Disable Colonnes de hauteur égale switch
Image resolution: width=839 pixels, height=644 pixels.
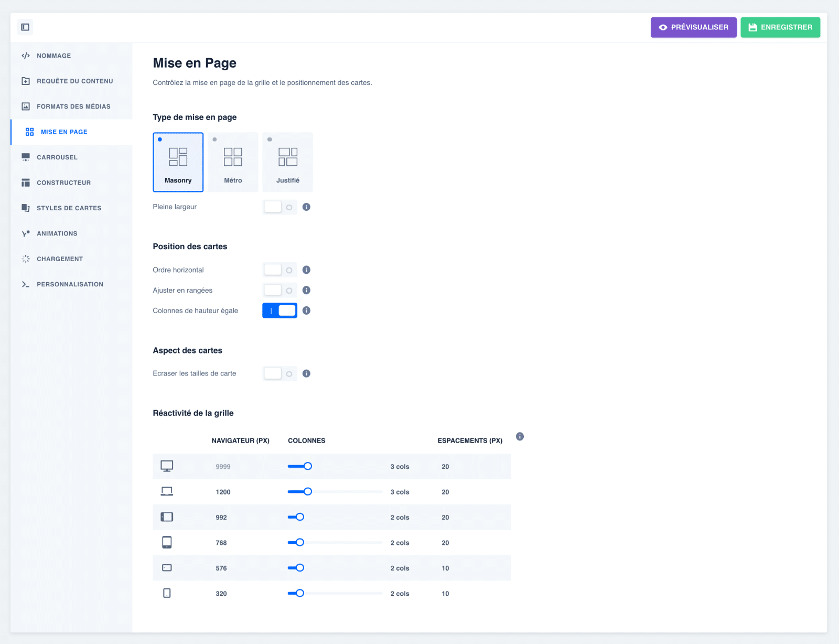[x=280, y=311]
